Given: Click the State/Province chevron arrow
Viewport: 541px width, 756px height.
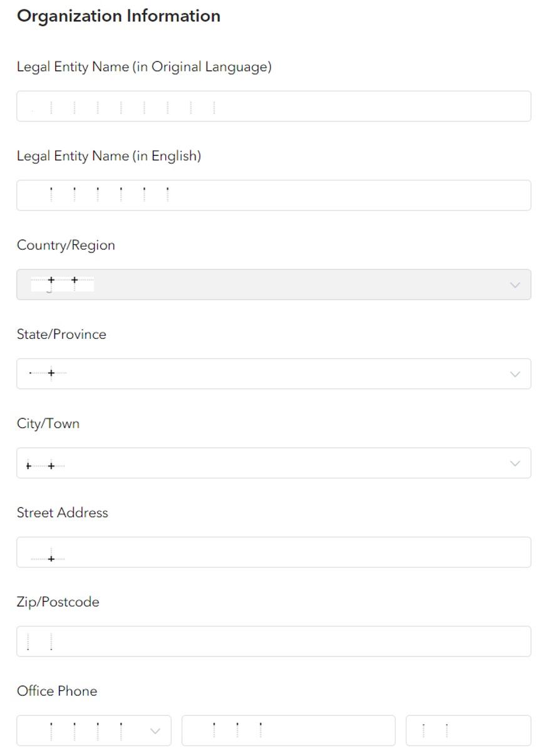Looking at the screenshot, I should tap(515, 374).
